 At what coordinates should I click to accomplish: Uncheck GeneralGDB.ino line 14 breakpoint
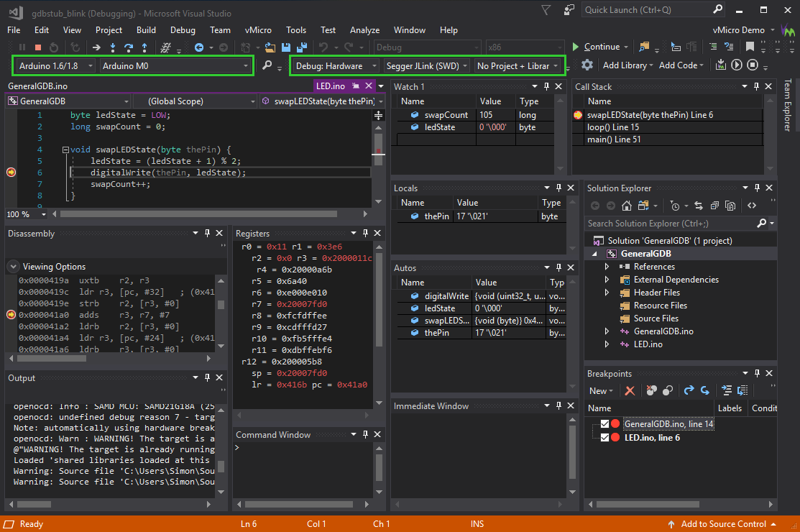click(x=604, y=424)
